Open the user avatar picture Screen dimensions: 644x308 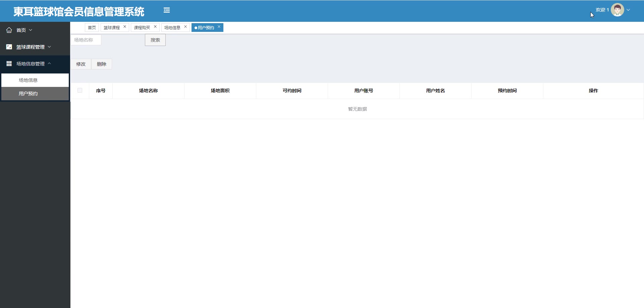617,10
